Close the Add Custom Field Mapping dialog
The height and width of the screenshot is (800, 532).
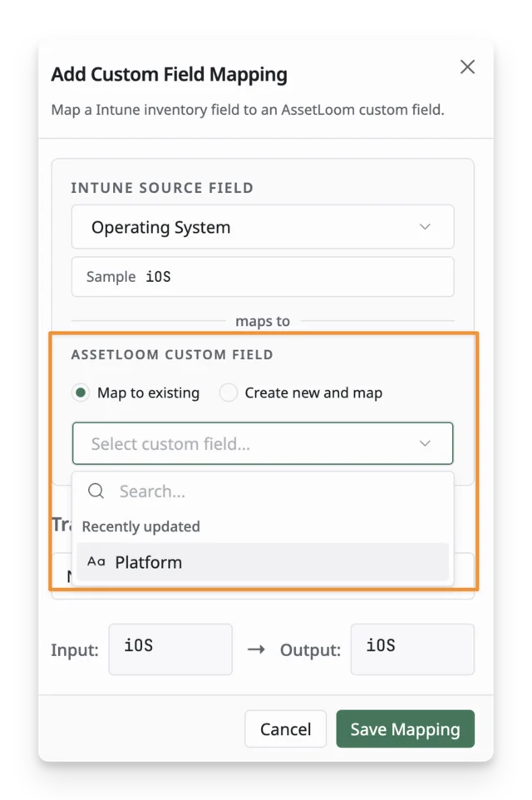click(467, 67)
